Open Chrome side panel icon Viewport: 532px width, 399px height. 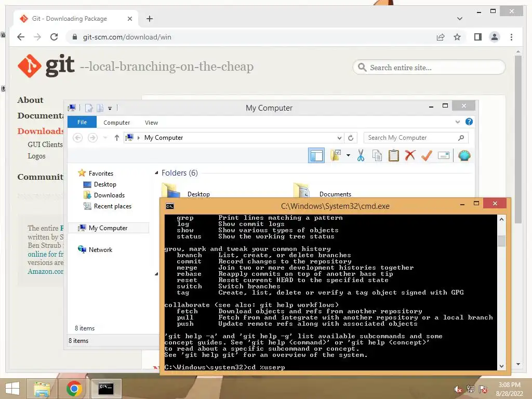click(x=478, y=37)
